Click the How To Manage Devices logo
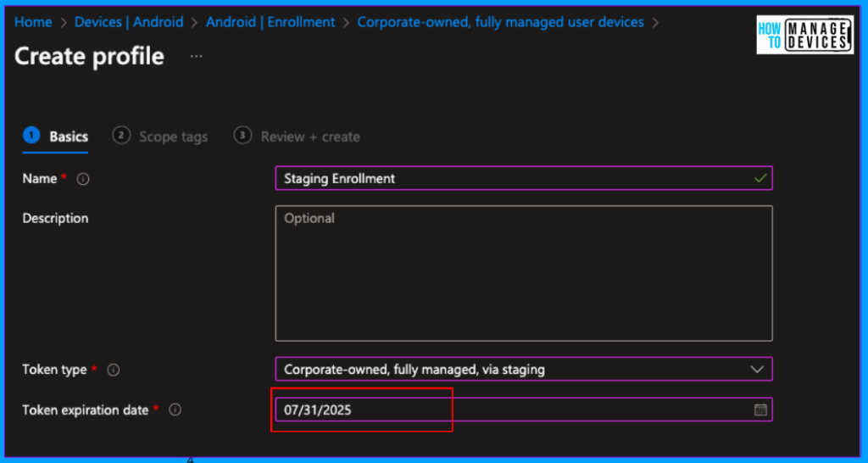This screenshot has height=463, width=868. point(805,35)
